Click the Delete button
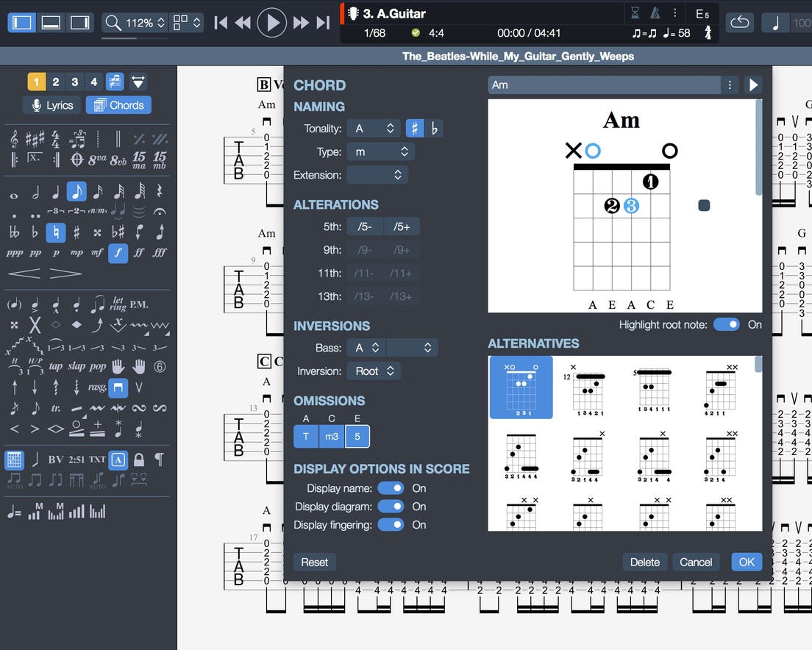Image resolution: width=812 pixels, height=650 pixels. 645,562
